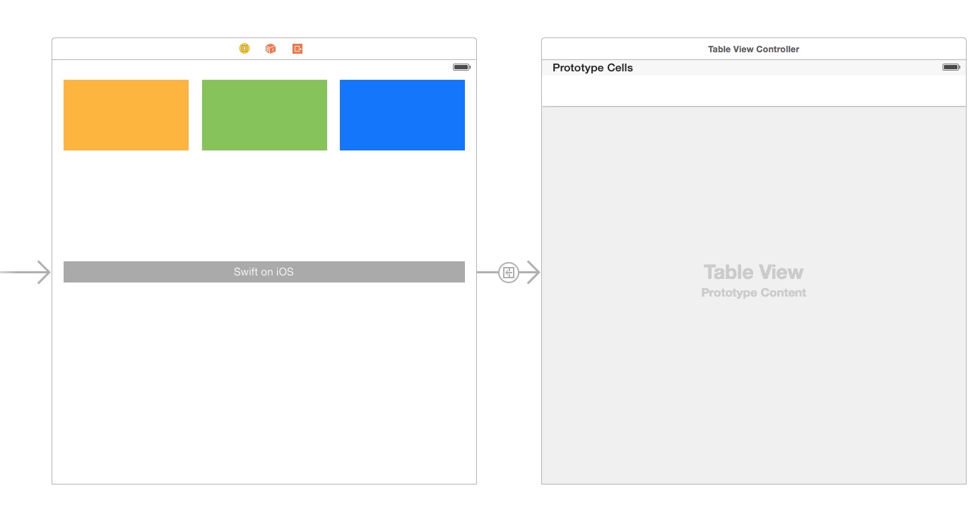Click battery icon above the blue view

[x=461, y=67]
